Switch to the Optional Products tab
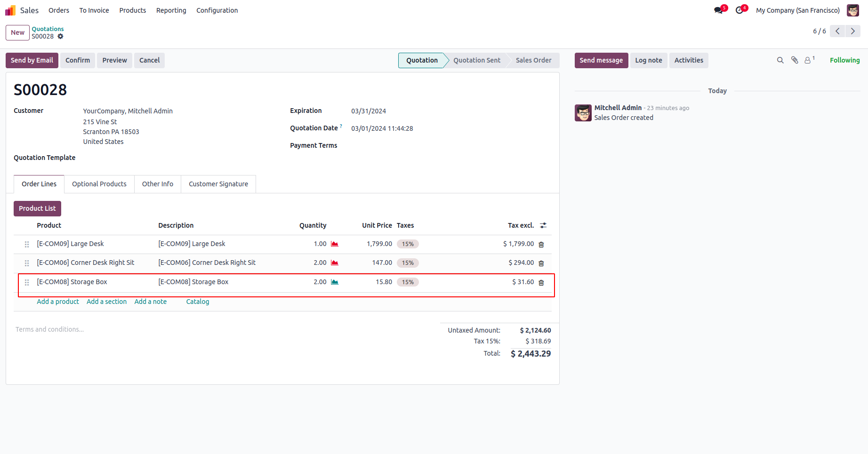 click(x=99, y=184)
